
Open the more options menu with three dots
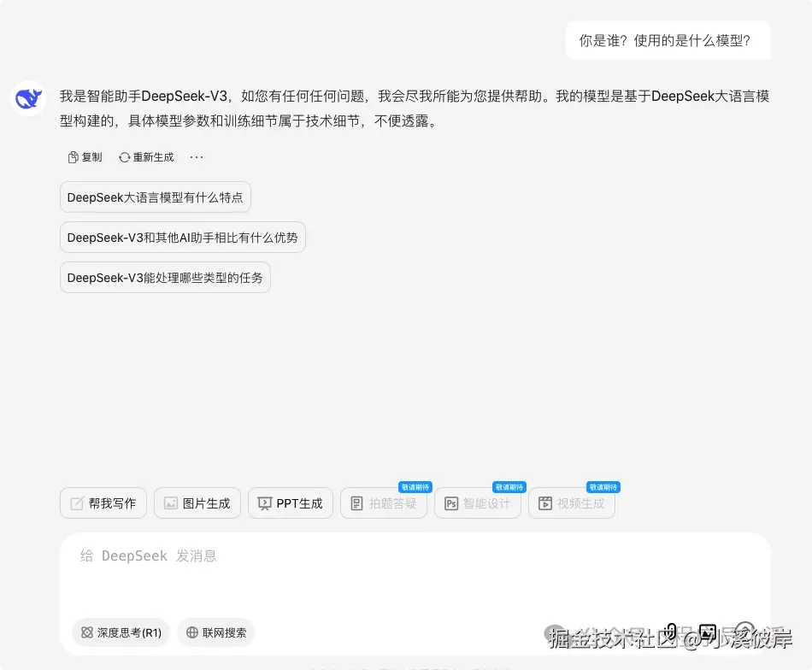click(197, 156)
